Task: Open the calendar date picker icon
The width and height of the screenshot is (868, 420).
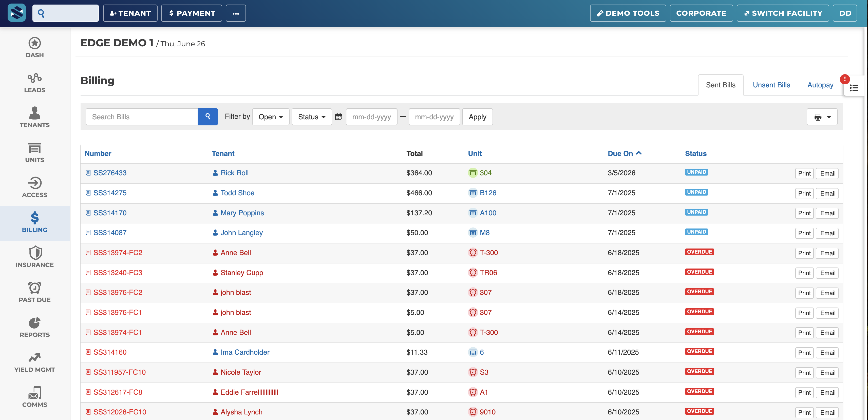Action: [x=339, y=117]
